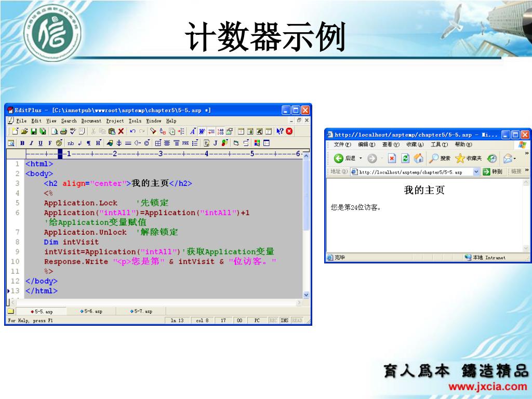Image resolution: width=532 pixels, height=399 pixels.
Task: Insert PRE tag from HTML toolbar
Action: [185, 143]
